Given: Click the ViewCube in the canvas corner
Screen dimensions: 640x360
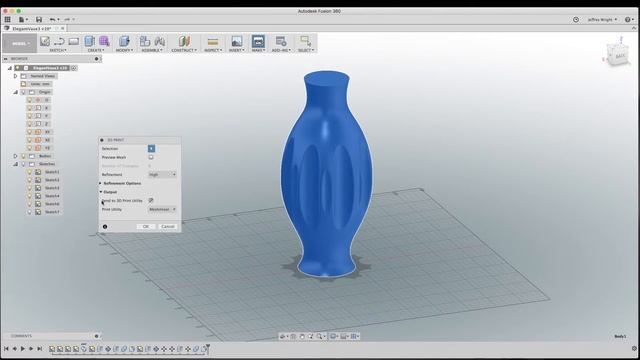Looking at the screenshot, I should pyautogui.click(x=618, y=55).
